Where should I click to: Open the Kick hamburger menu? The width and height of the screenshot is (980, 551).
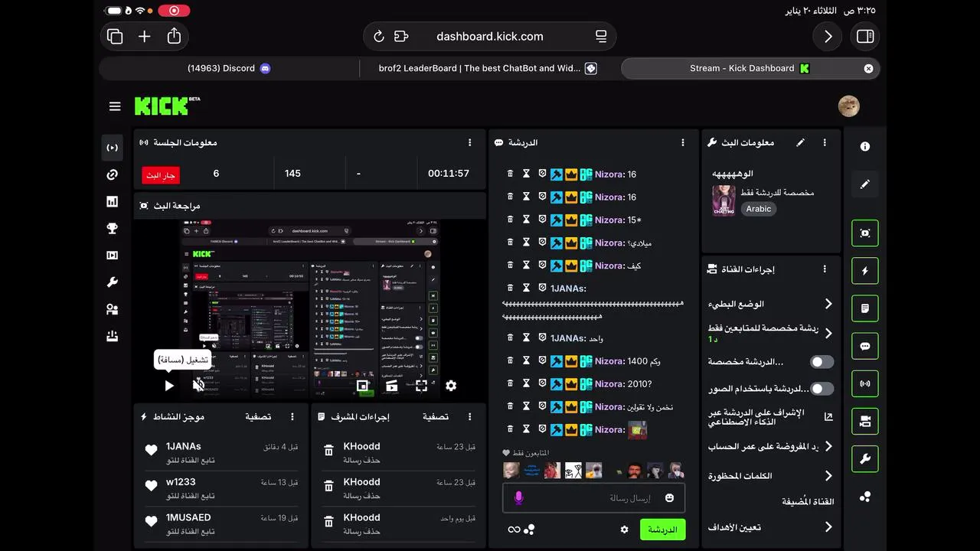click(115, 106)
